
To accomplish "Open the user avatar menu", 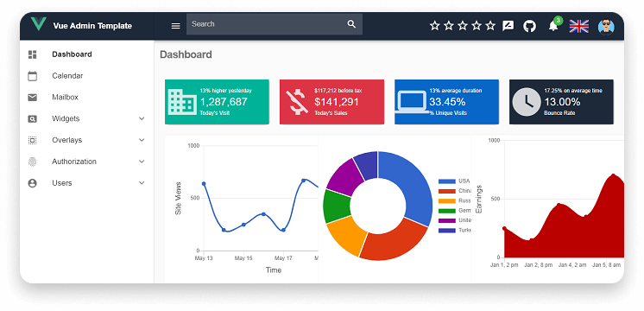I will point(606,27).
